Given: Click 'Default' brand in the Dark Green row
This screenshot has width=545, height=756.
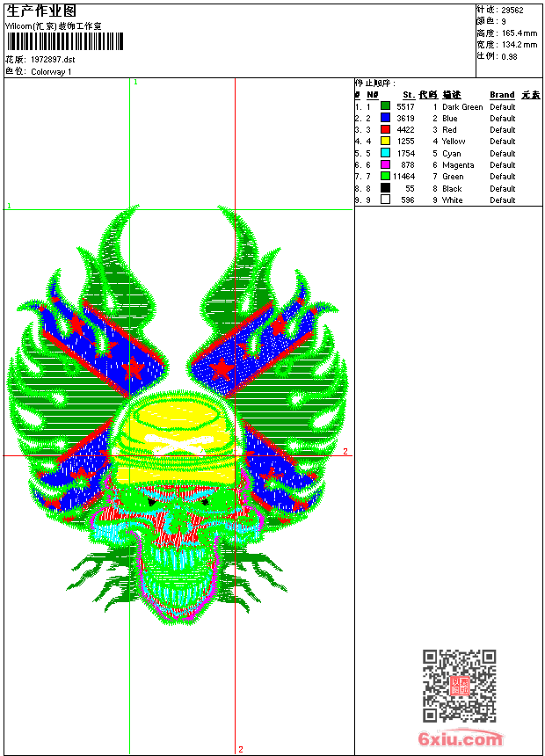Looking at the screenshot, I should coord(503,107).
